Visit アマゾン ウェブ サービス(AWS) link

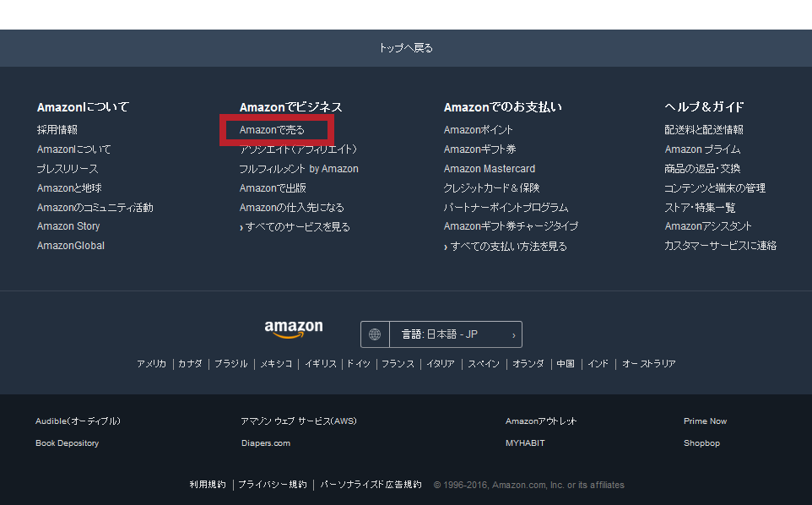pos(299,421)
